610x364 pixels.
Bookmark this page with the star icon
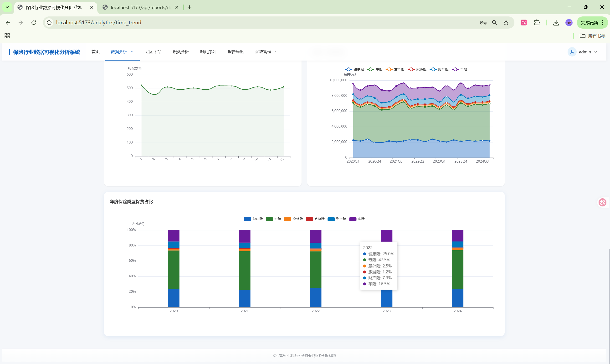tap(506, 23)
